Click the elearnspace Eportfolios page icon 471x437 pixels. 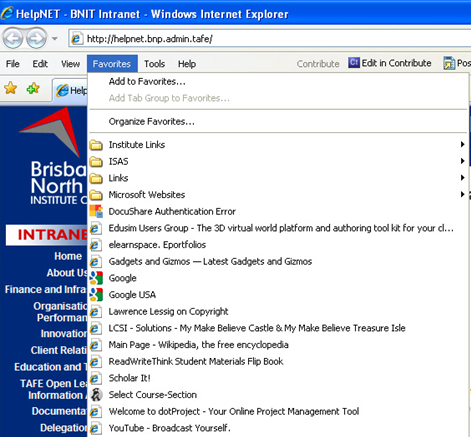[x=95, y=245]
